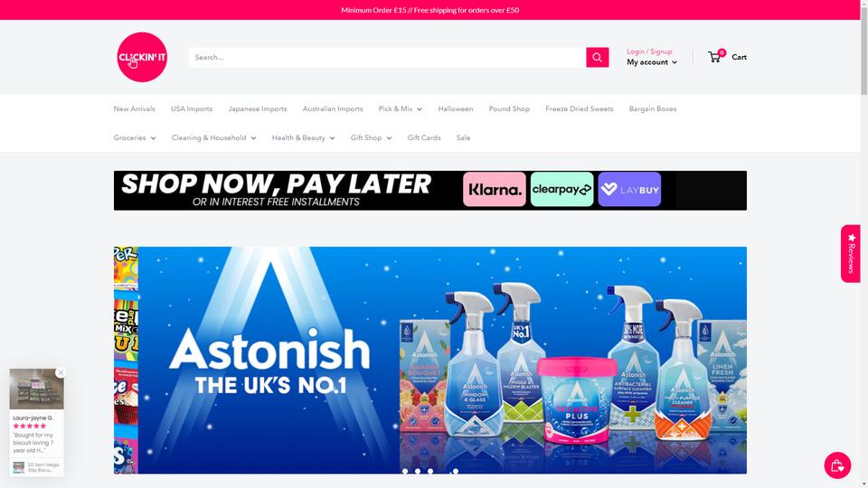
Task: Click the Klarna payment badge
Action: click(x=495, y=189)
